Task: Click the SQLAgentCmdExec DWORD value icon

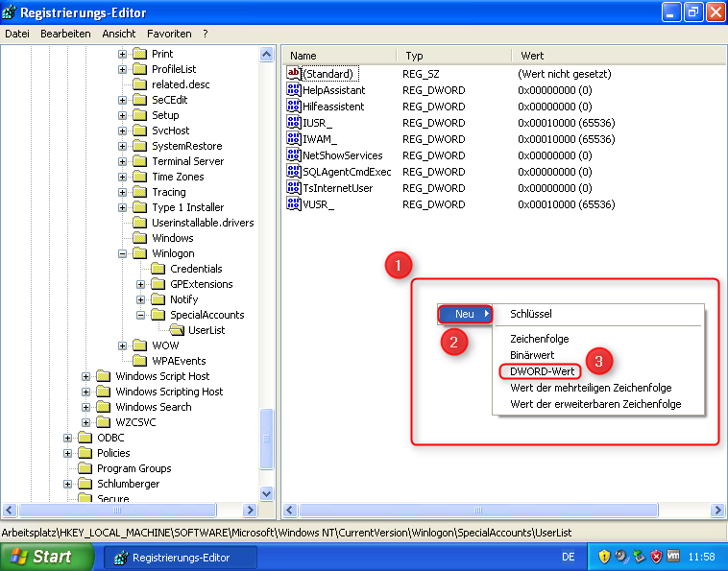Action: point(294,171)
